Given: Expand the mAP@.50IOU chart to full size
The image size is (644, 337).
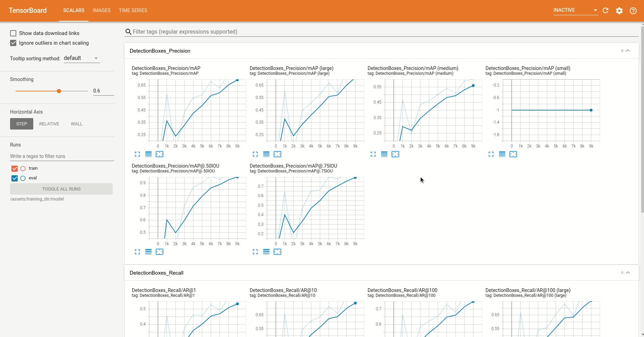Looking at the screenshot, I should [x=137, y=252].
